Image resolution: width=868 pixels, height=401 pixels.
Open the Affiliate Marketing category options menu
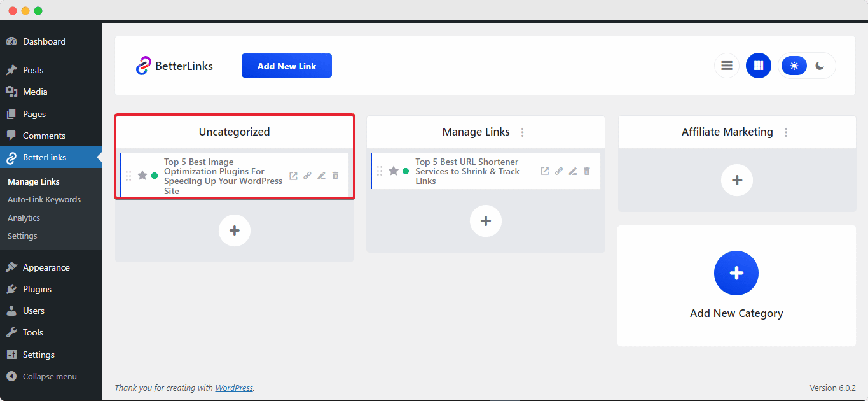pos(785,132)
